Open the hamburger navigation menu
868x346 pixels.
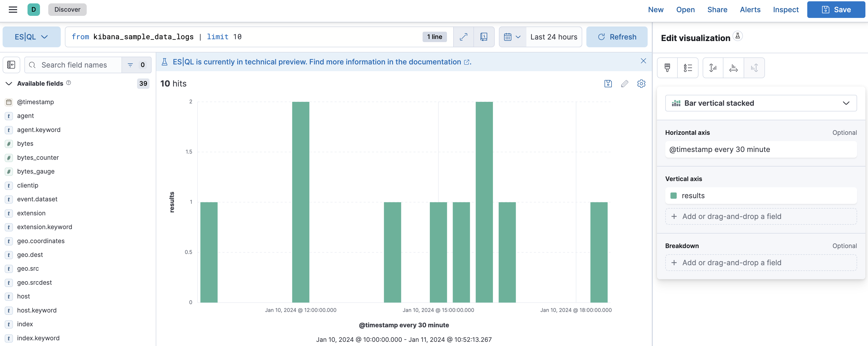tap(13, 9)
